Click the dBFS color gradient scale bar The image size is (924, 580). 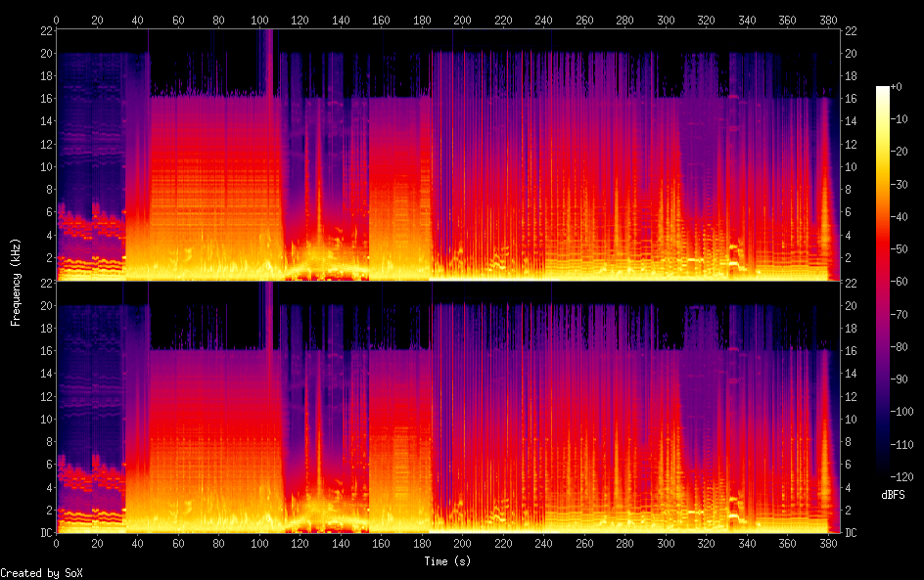tap(882, 282)
